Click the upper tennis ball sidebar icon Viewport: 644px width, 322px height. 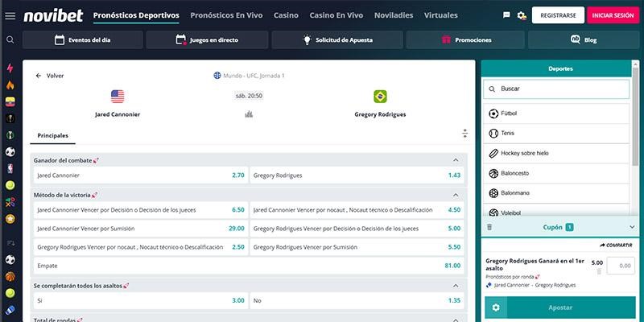click(10, 185)
